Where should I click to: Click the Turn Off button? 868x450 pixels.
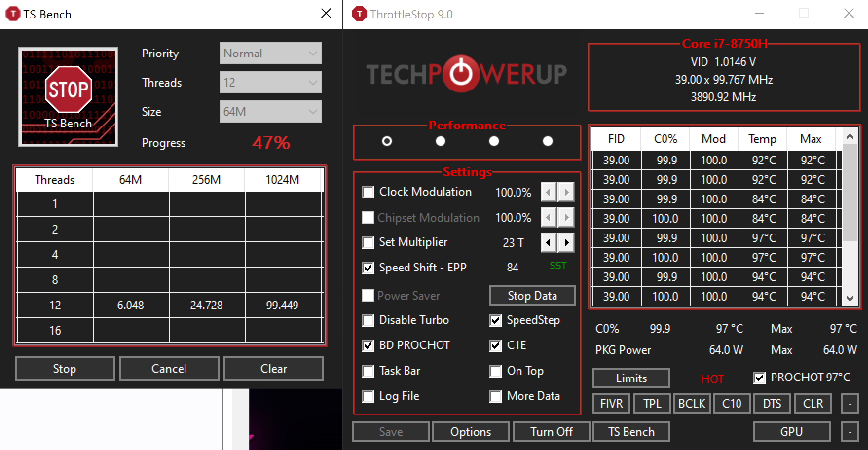click(552, 432)
